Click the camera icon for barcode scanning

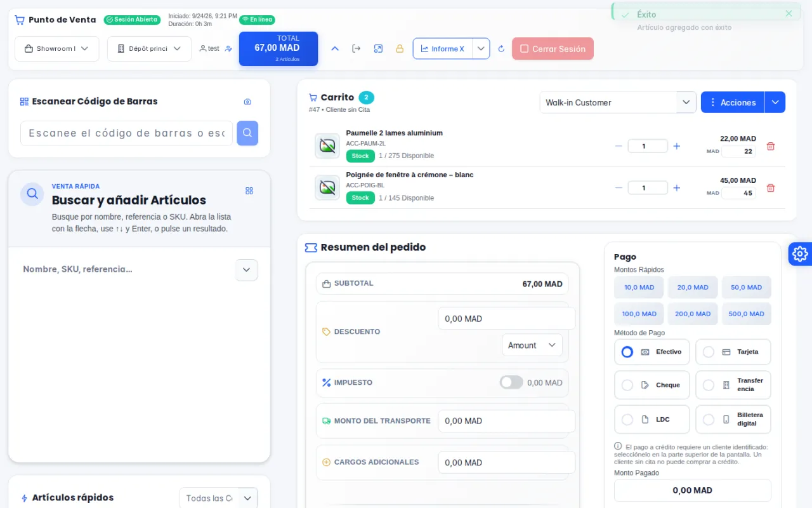247,102
